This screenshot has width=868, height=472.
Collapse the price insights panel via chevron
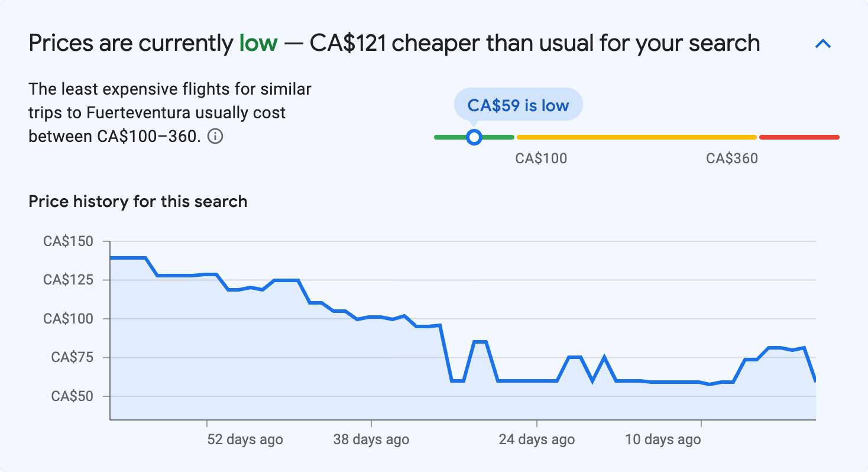click(823, 43)
